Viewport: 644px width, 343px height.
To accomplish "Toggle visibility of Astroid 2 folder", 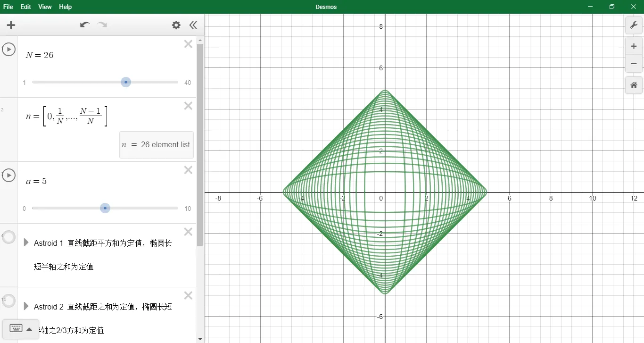I will [x=8, y=301].
